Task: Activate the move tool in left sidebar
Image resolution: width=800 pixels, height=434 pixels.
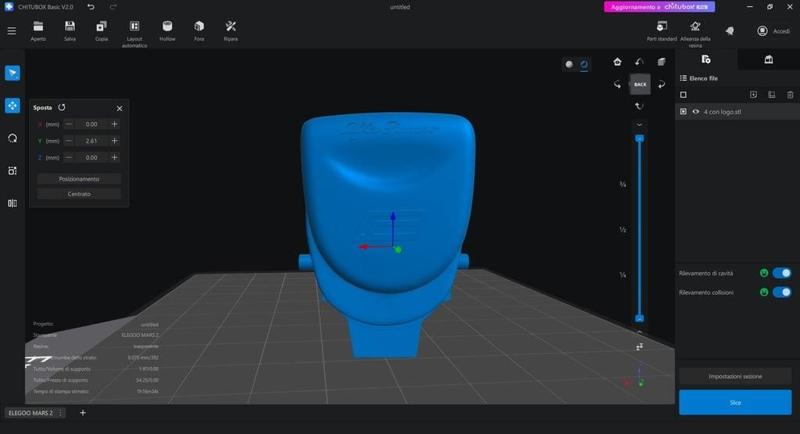Action: point(12,106)
